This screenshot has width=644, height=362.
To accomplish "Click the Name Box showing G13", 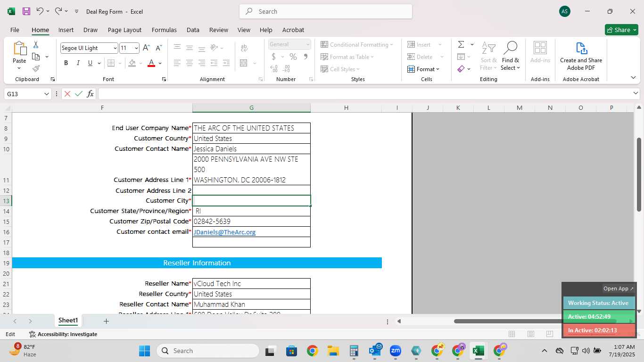I will point(27,94).
